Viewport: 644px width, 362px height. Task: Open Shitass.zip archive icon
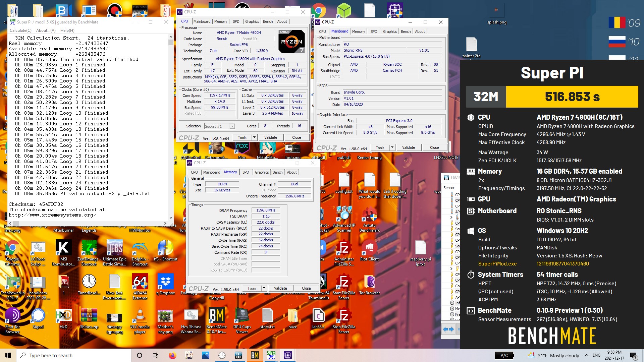(89, 318)
